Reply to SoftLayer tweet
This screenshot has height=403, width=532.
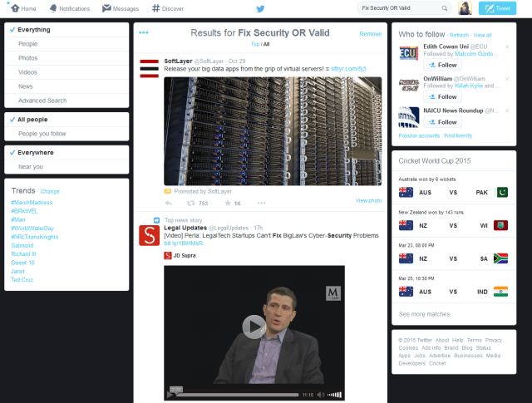[169, 204]
